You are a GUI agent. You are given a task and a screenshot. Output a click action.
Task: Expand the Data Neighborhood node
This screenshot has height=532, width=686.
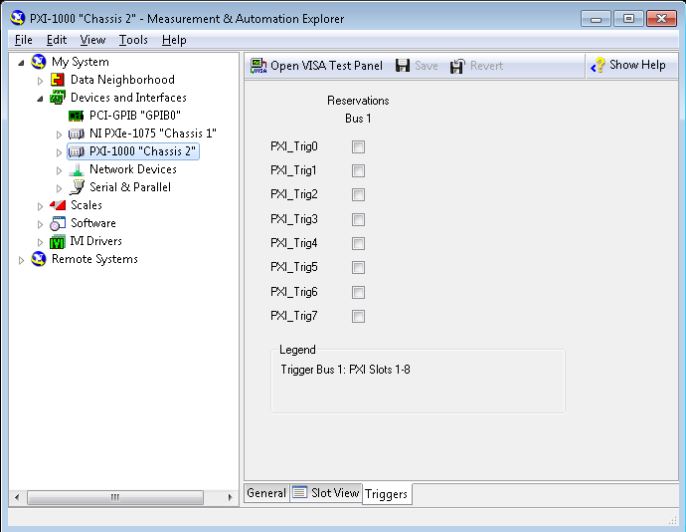click(x=40, y=81)
